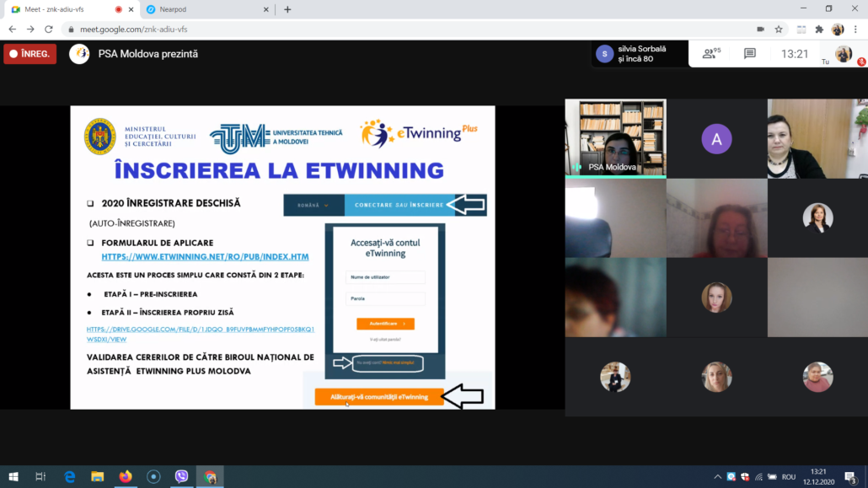Switch keyboard language from ROU
This screenshot has height=488, width=868.
(788, 476)
